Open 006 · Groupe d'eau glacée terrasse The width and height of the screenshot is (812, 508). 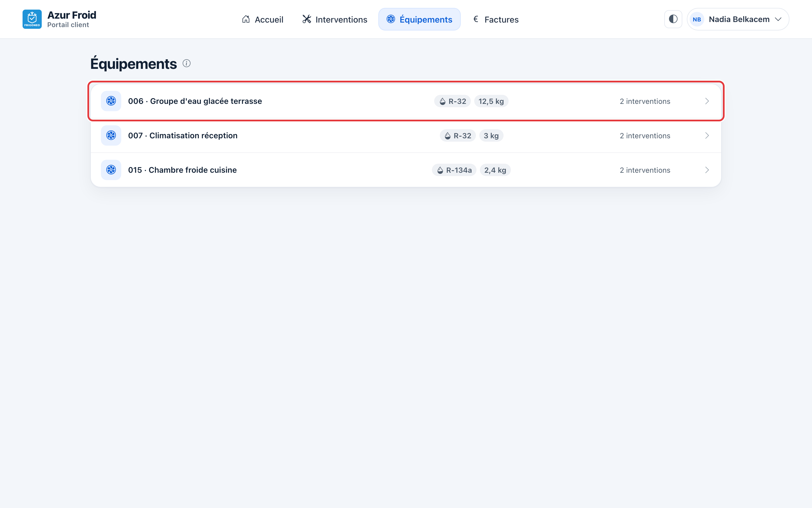click(x=406, y=101)
